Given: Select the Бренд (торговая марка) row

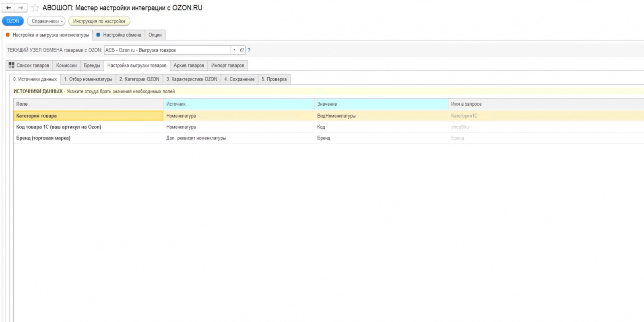Looking at the screenshot, I should tap(329, 138).
